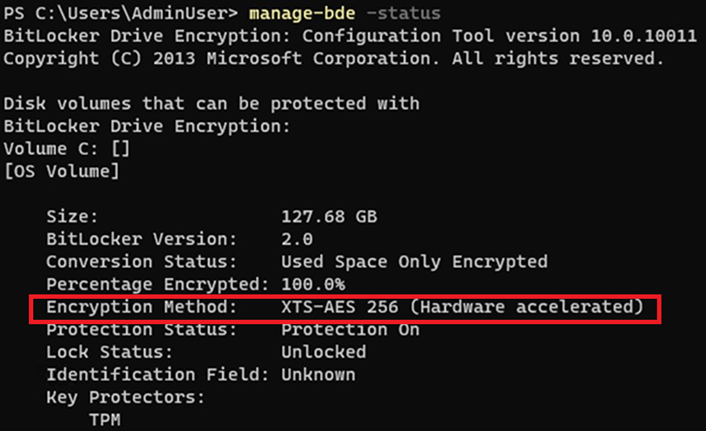
Task: Click the "Unlocked" lock status value
Action: coord(323,352)
